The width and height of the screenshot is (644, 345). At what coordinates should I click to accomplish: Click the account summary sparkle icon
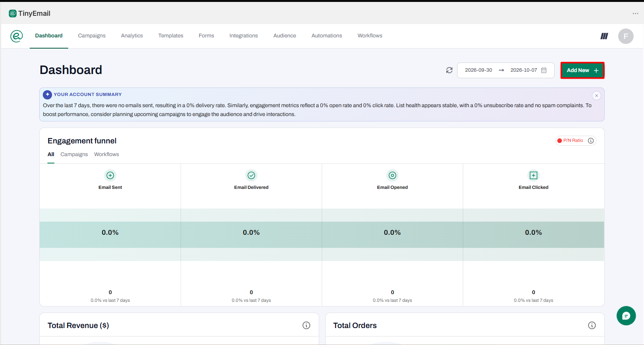(x=47, y=94)
